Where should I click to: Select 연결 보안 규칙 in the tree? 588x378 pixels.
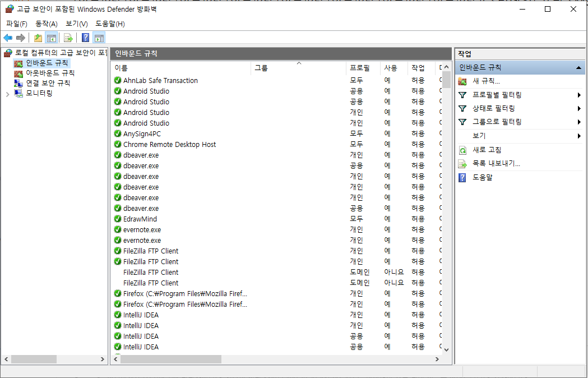click(48, 83)
